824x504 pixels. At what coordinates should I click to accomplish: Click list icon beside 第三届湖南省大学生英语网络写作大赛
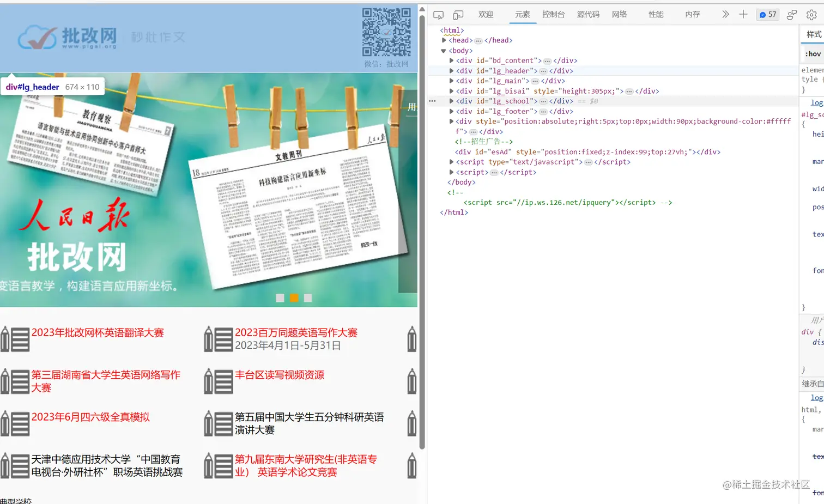tap(15, 381)
